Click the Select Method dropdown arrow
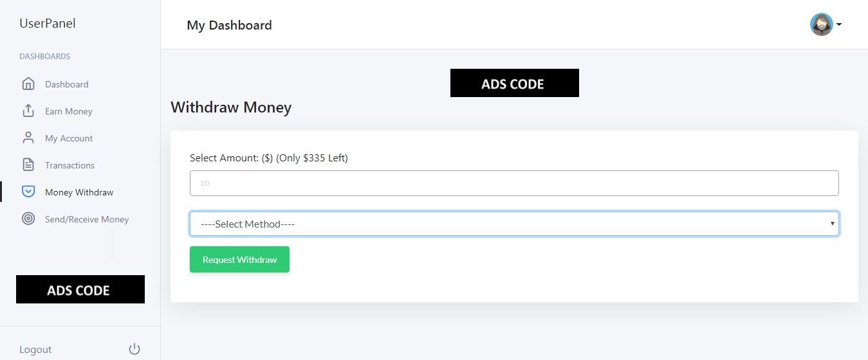 832,224
